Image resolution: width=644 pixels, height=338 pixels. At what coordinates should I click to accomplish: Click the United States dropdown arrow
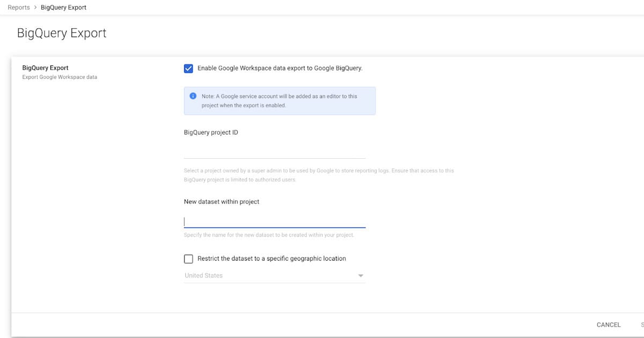pyautogui.click(x=361, y=276)
